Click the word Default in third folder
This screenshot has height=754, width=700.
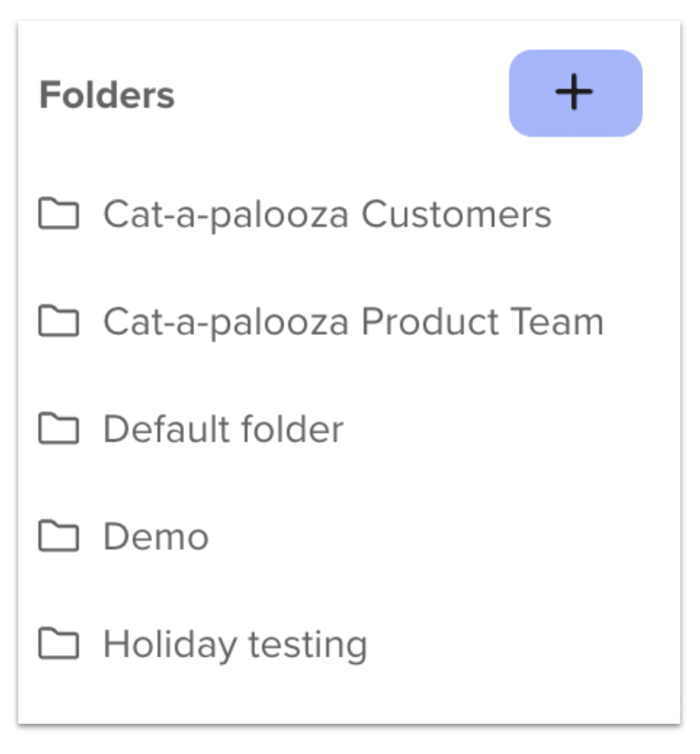[167, 428]
